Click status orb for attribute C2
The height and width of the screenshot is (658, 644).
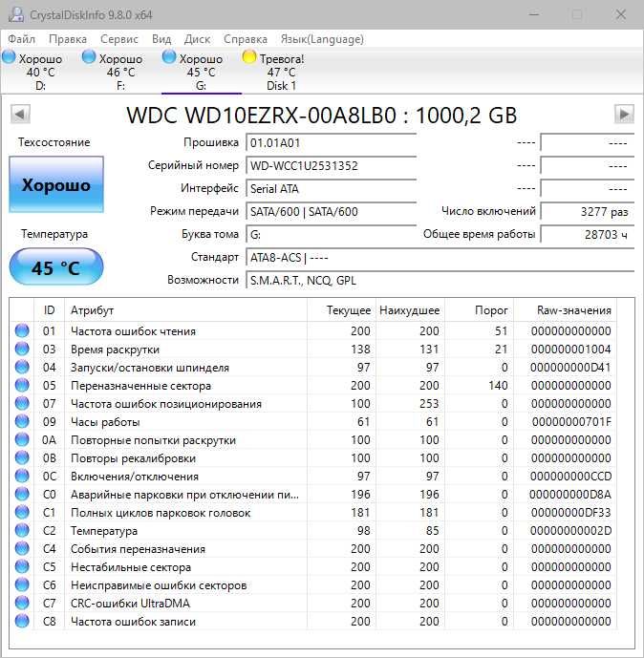[x=22, y=530]
